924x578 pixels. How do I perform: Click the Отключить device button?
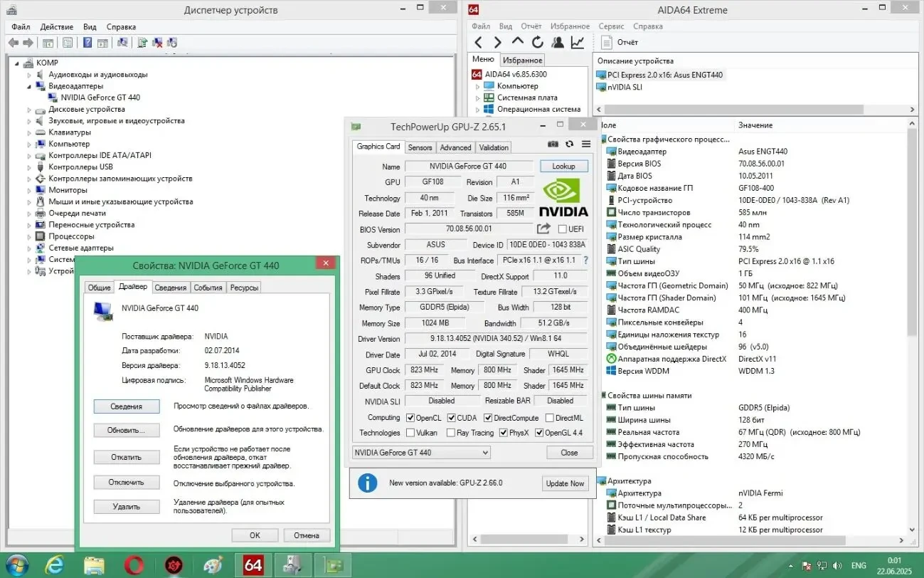coord(127,482)
